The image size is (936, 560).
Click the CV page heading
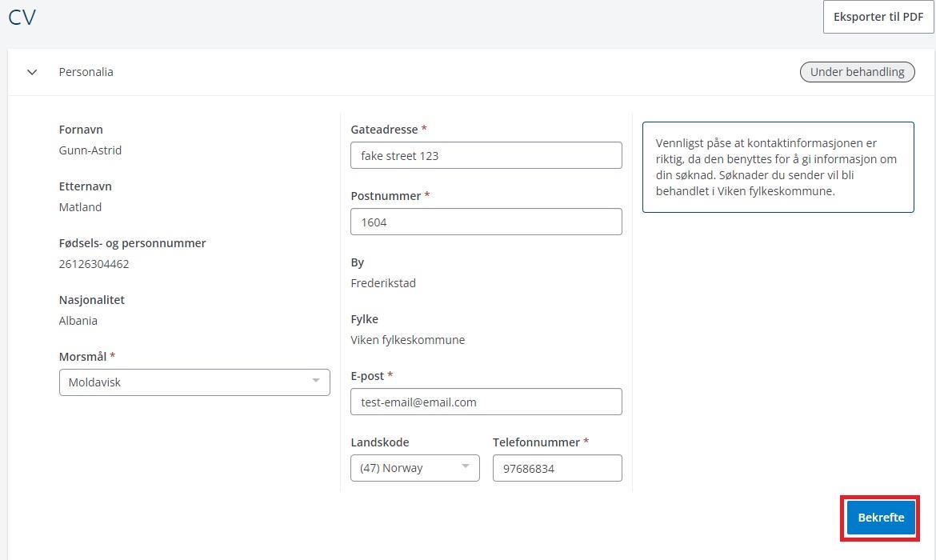click(x=22, y=17)
